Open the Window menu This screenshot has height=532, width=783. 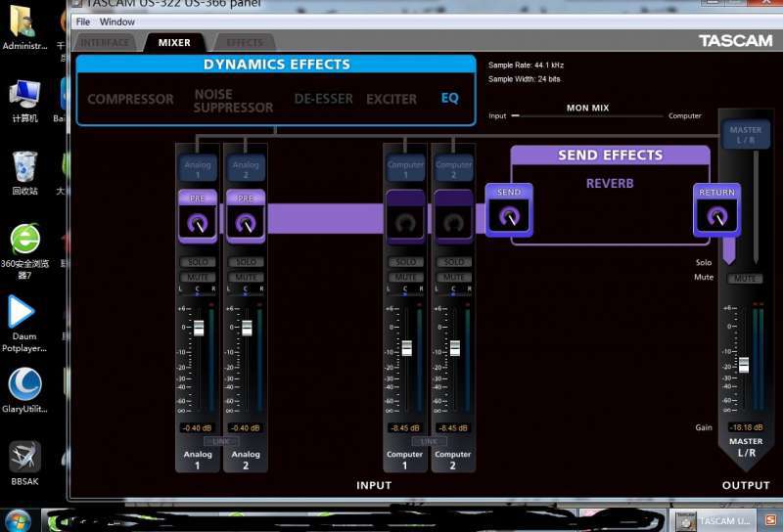pyautogui.click(x=117, y=22)
